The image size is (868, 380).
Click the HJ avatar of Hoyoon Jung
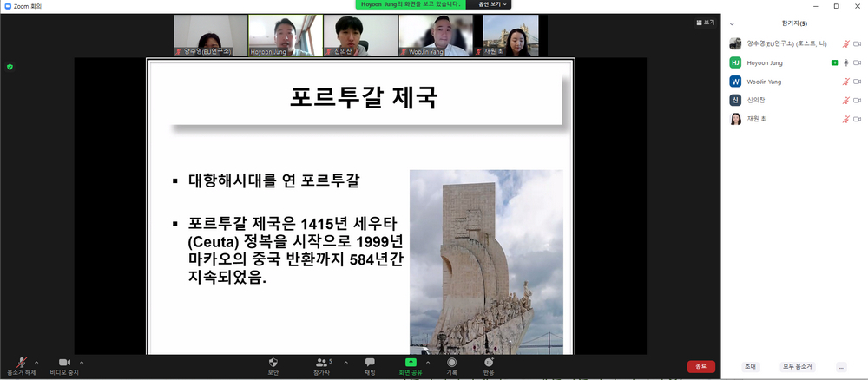735,62
